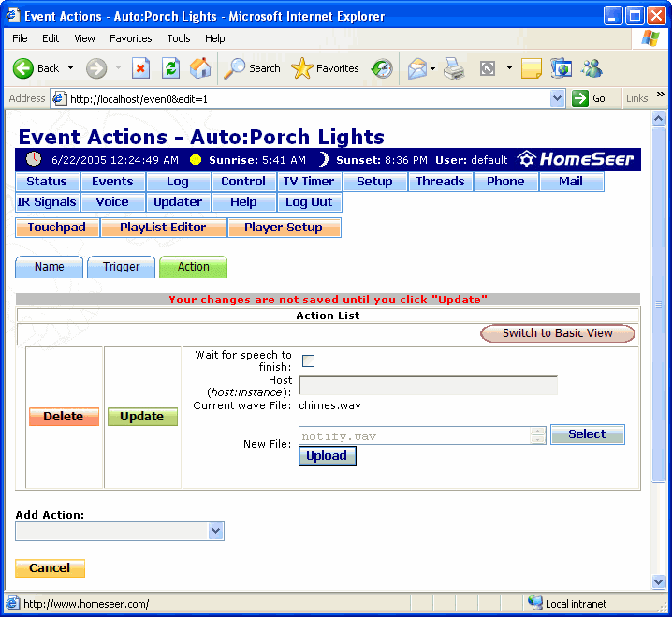This screenshot has height=617, width=672.
Task: Click the Host instance input field
Action: tap(428, 386)
